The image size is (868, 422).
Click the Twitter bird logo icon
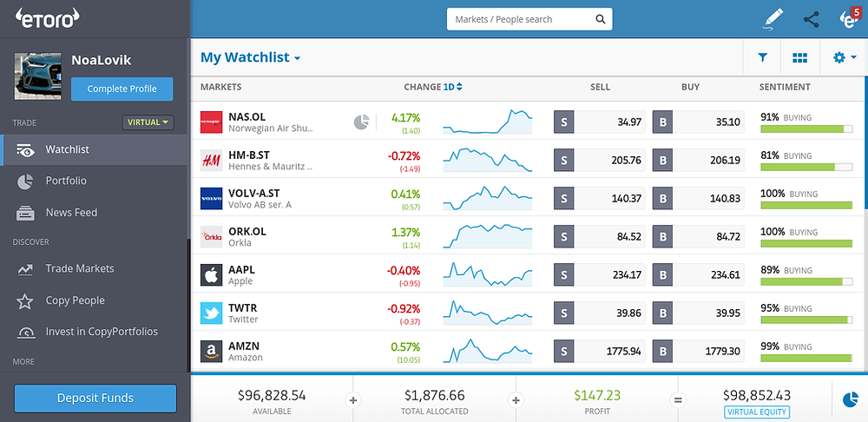(211, 313)
